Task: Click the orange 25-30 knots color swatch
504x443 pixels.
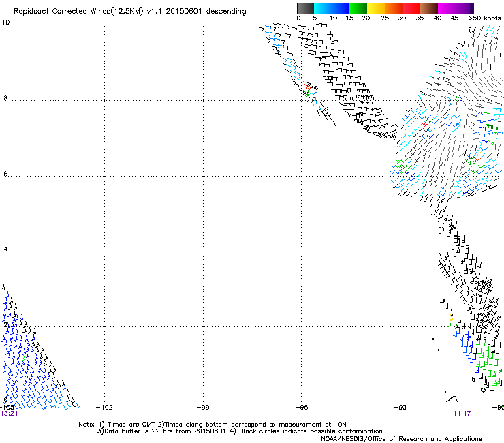Action: (x=394, y=8)
